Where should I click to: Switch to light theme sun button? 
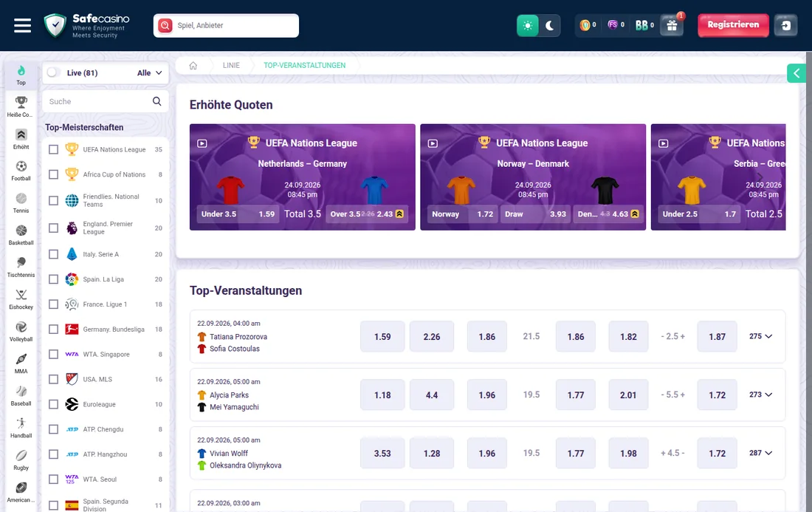[528, 25]
